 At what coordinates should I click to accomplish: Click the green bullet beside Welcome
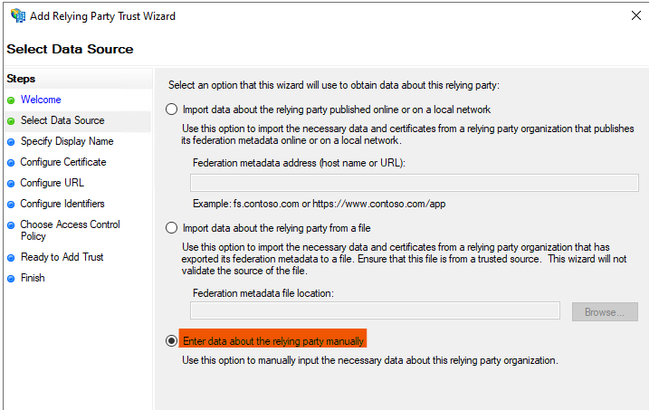point(11,100)
